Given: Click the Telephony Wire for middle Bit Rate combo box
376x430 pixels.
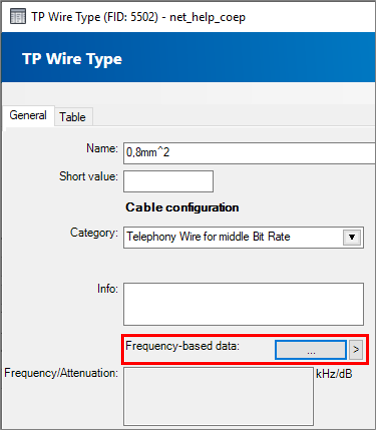Looking at the screenshot, I should 243,237.
